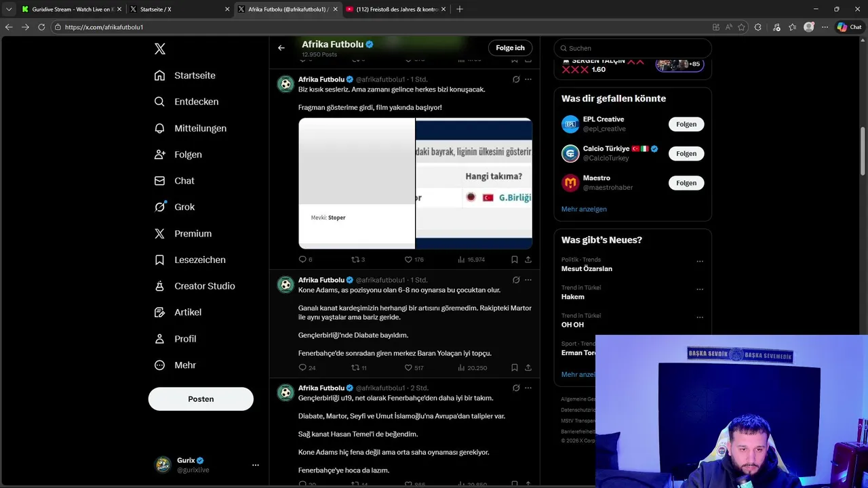868x488 pixels.
Task: Open Grok in the sidebar
Action: tap(174, 207)
